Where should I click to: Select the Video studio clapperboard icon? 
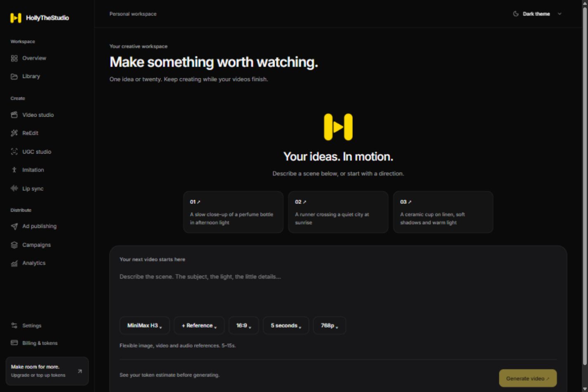(14, 115)
